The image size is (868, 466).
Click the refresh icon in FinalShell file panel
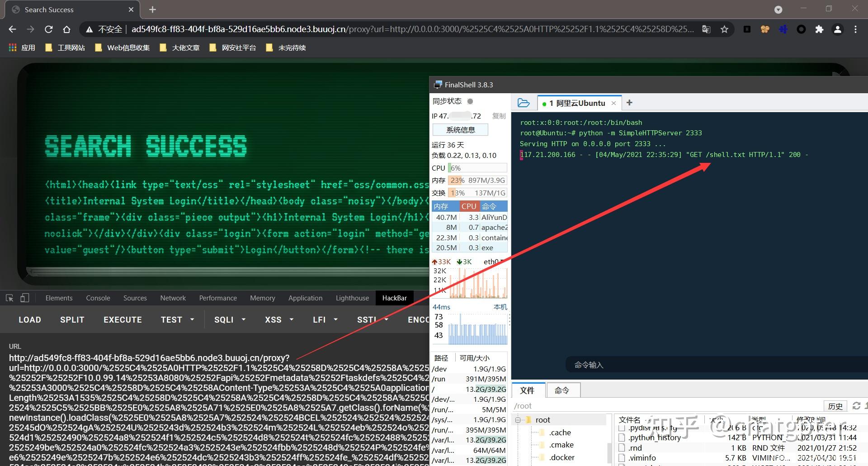(856, 406)
